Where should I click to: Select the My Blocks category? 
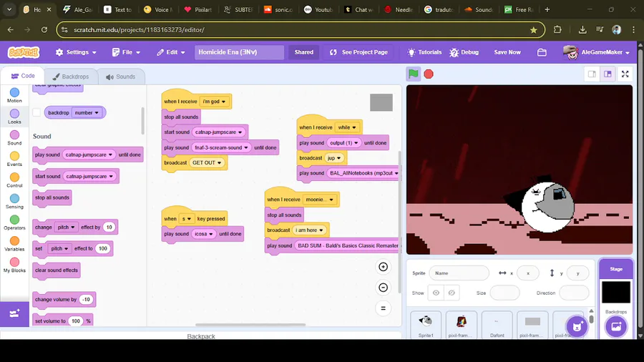(x=14, y=265)
